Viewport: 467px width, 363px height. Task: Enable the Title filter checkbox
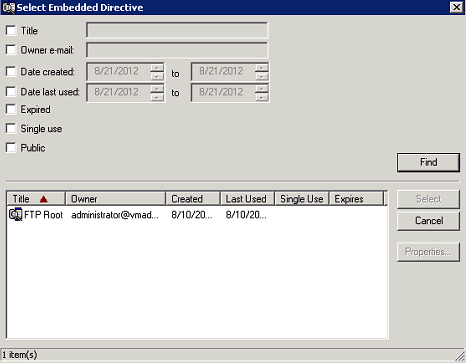[11, 30]
